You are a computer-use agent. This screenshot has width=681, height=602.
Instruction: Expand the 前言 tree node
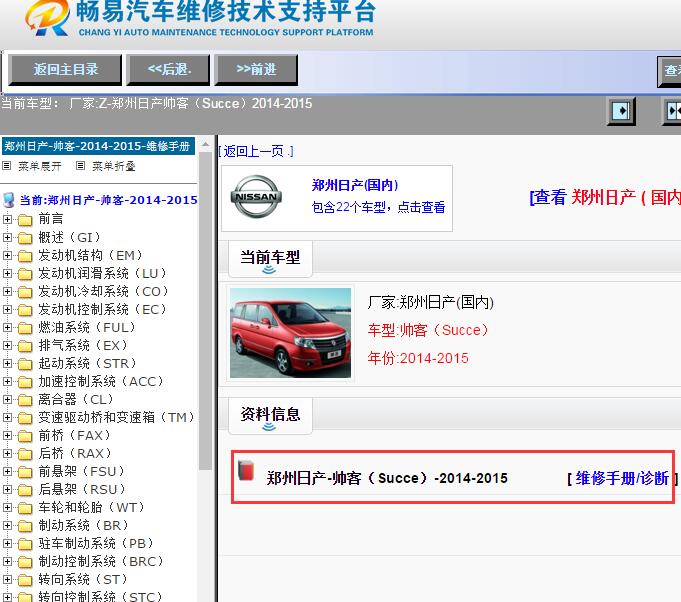7,219
